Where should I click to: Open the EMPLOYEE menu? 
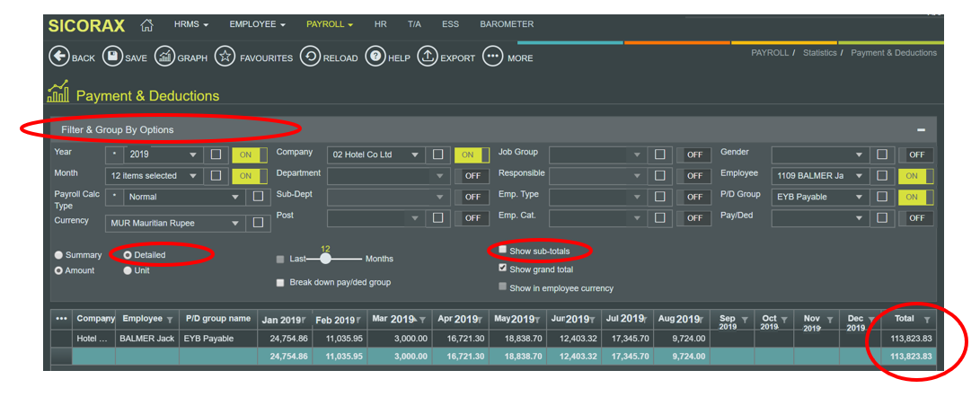point(257,24)
